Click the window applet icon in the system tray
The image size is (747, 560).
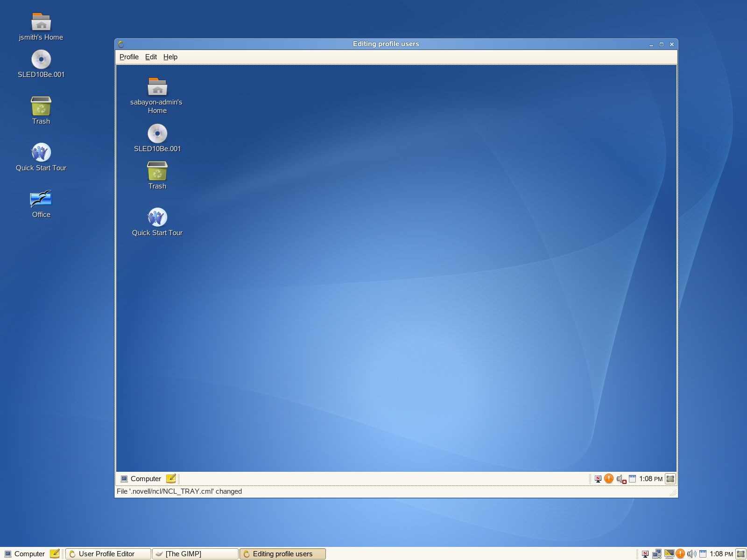point(703,554)
